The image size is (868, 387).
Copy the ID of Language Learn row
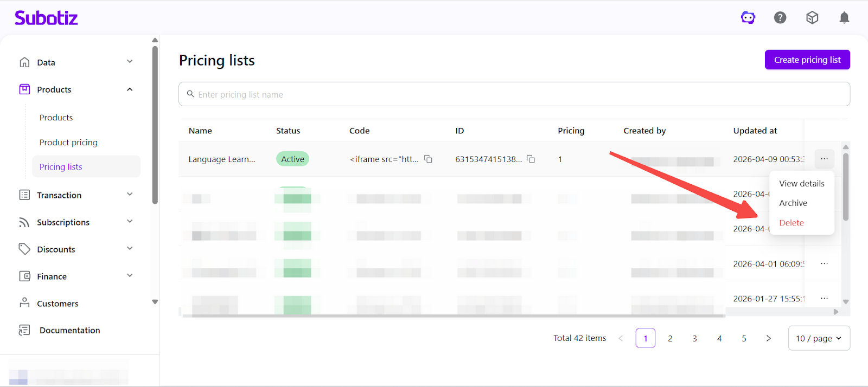531,159
